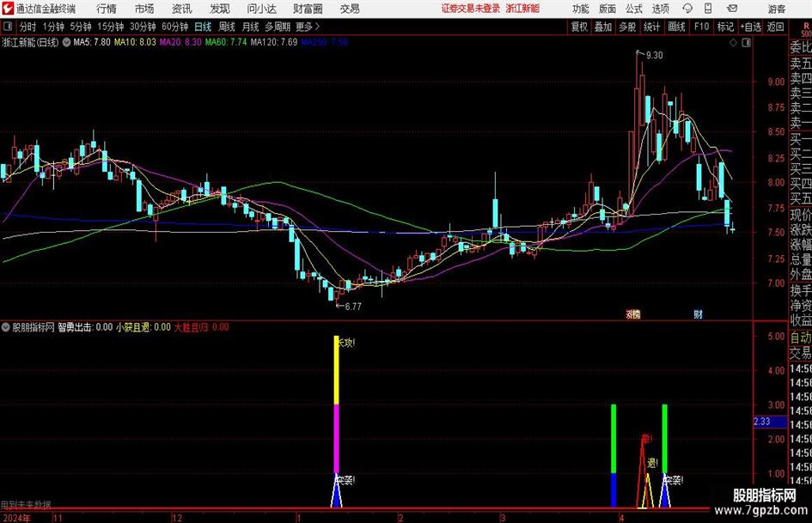Screen dimensions: 812x523
Task: Click the 用到未来数据 notice text
Action: [26, 504]
